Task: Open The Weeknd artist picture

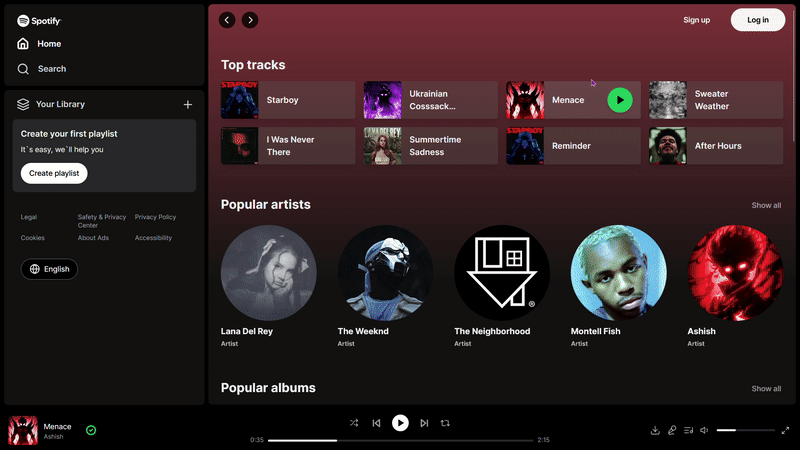Action: [x=385, y=273]
